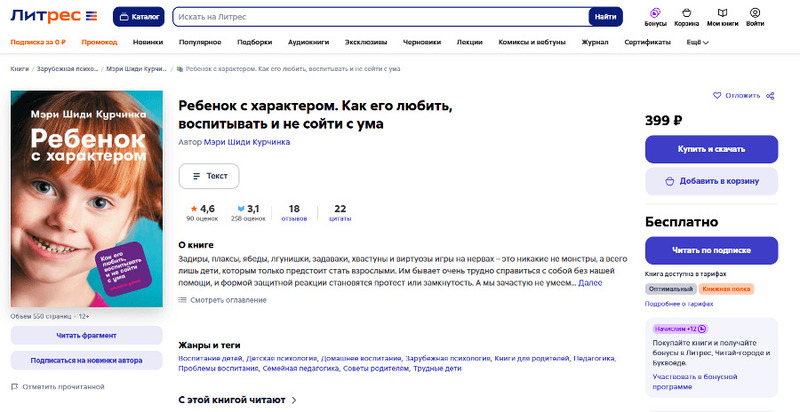The image size is (800, 412).
Task: Open the book cover image
Action: click(x=87, y=199)
